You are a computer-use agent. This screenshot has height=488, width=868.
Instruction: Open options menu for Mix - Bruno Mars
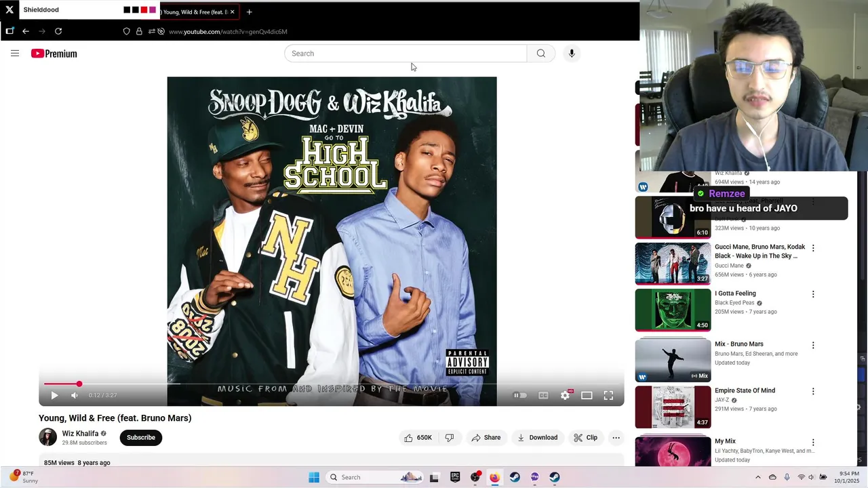pyautogui.click(x=813, y=345)
